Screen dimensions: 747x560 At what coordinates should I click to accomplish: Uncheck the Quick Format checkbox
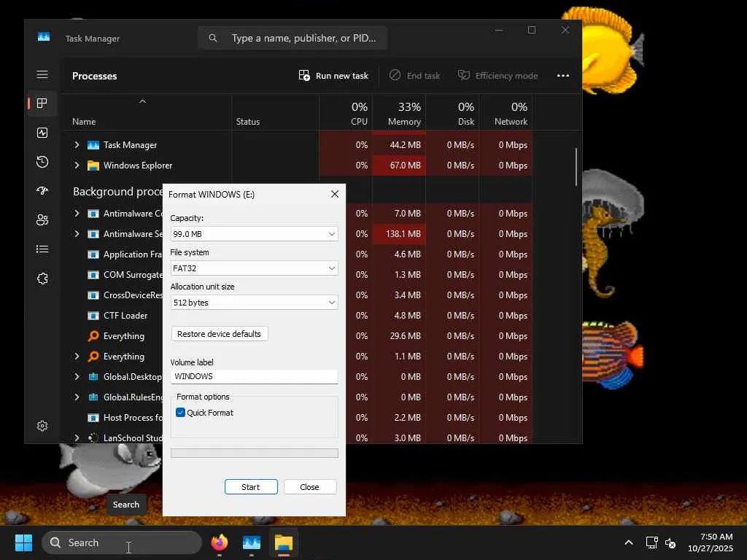[180, 413]
